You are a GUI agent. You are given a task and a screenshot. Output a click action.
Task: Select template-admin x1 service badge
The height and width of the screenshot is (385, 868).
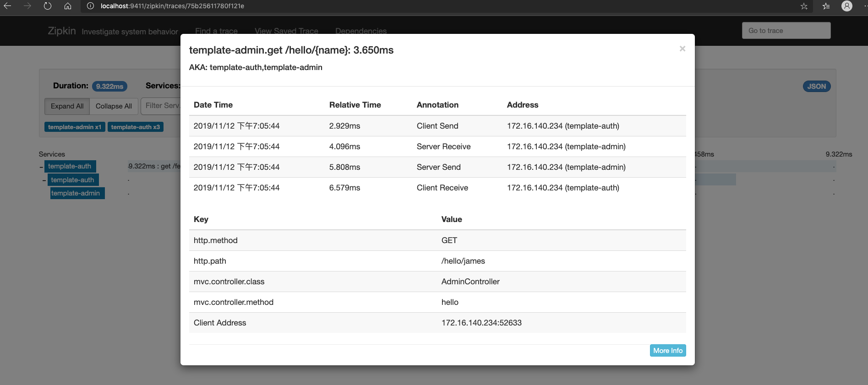(75, 127)
